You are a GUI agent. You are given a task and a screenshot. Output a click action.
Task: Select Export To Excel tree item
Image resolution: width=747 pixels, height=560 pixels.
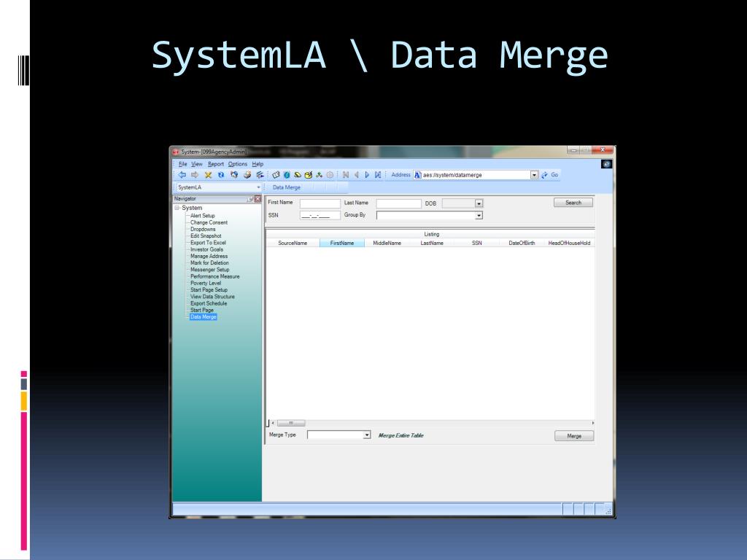208,242
